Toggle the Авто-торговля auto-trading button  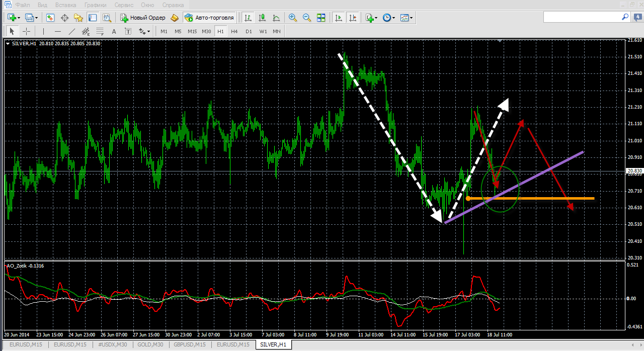(x=209, y=18)
